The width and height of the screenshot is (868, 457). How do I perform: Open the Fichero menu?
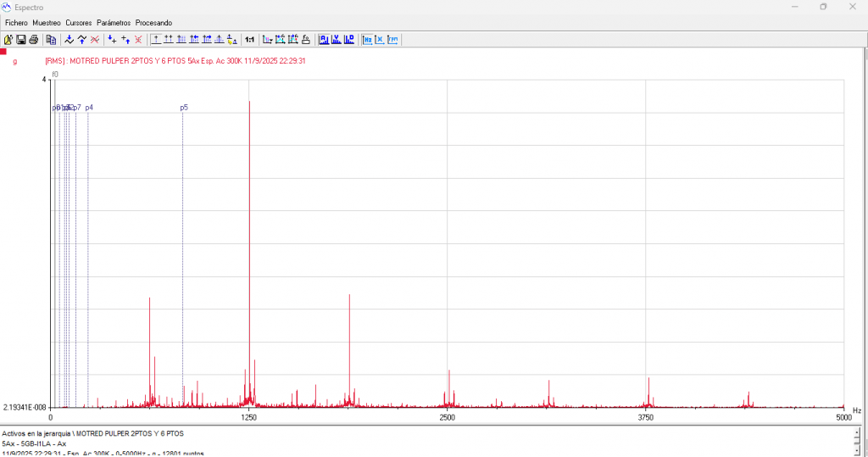[x=16, y=23]
